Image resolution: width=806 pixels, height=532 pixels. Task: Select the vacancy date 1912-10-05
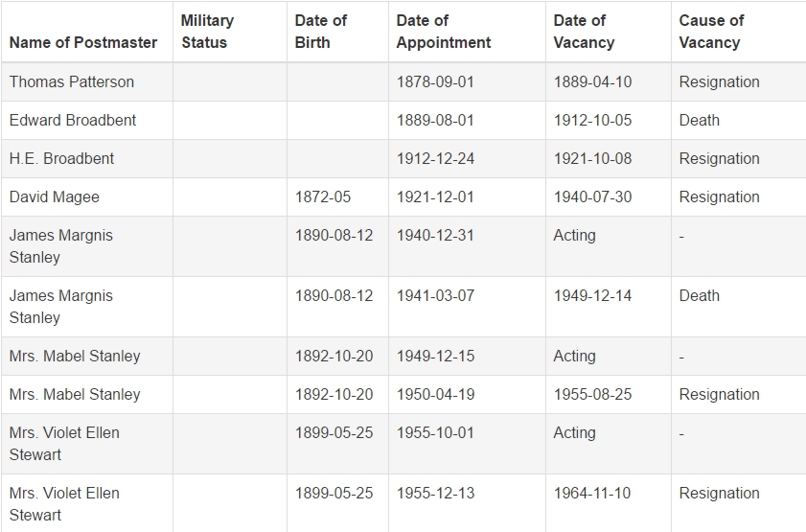pyautogui.click(x=592, y=120)
